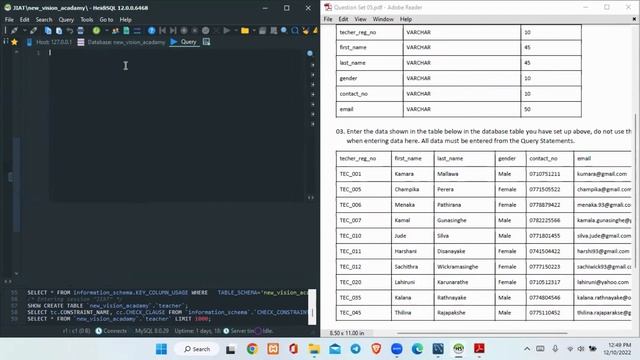
Task: Click the Save SQL file icon
Action: [x=263, y=31]
